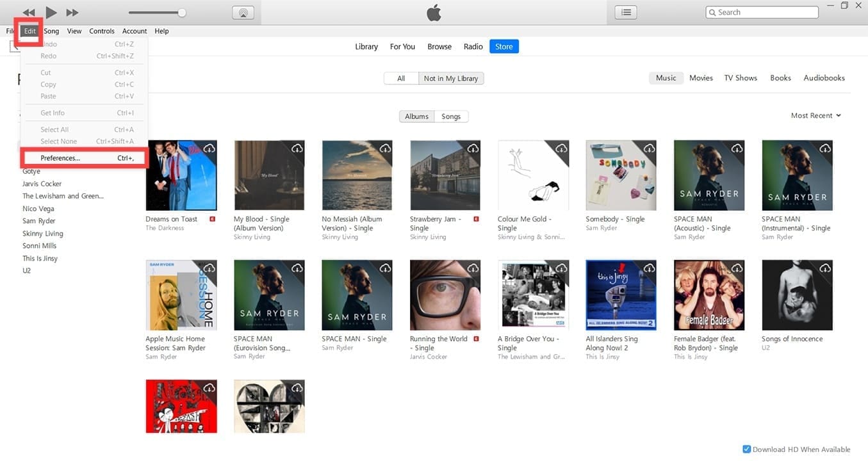Select artist Nico Vega in sidebar
Screen dimensions: 868x461
(38, 209)
